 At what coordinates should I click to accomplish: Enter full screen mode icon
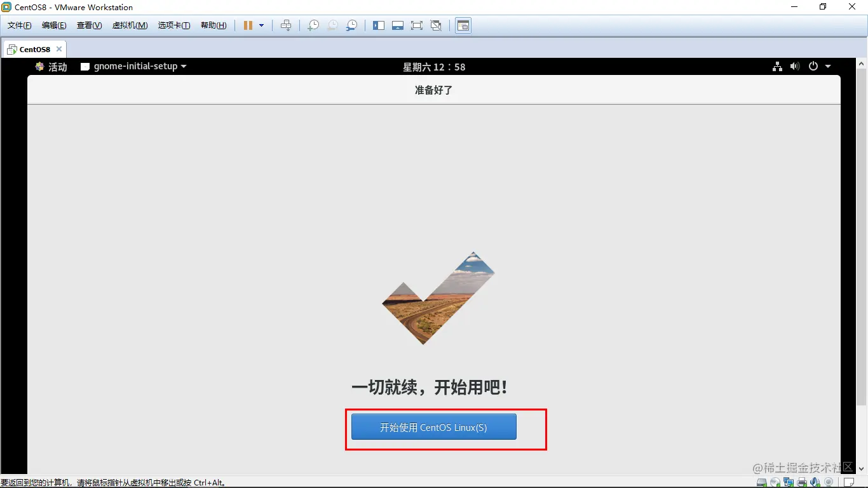click(417, 25)
